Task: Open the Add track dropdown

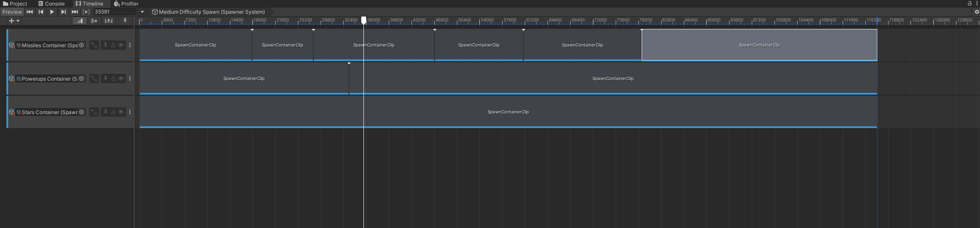Action: (14, 21)
